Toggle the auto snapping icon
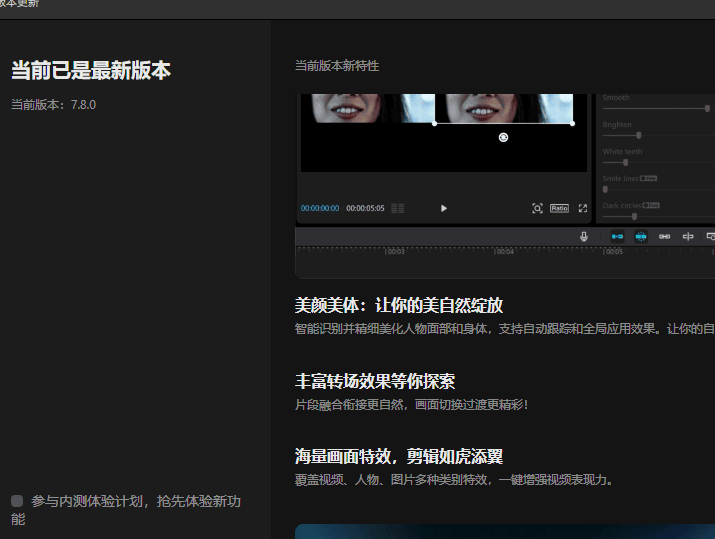The image size is (715, 539). (641, 236)
